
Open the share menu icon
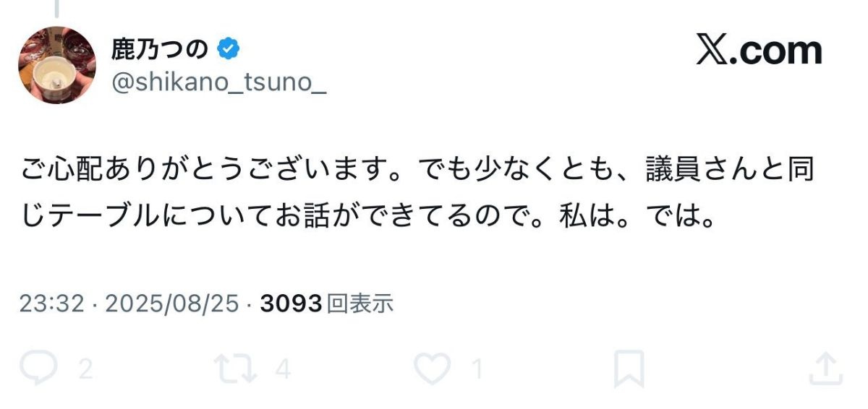tap(825, 369)
